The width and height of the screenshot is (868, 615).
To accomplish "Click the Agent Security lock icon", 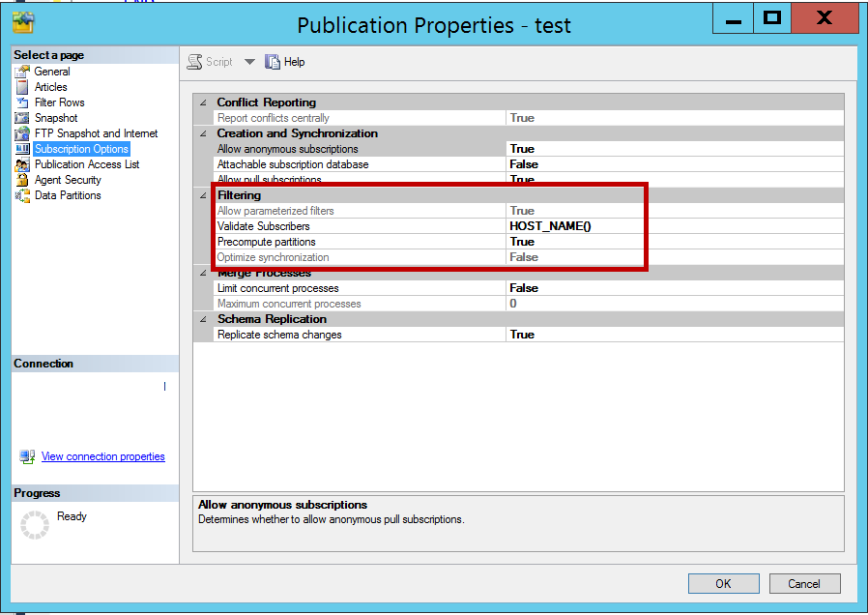I will click(22, 180).
